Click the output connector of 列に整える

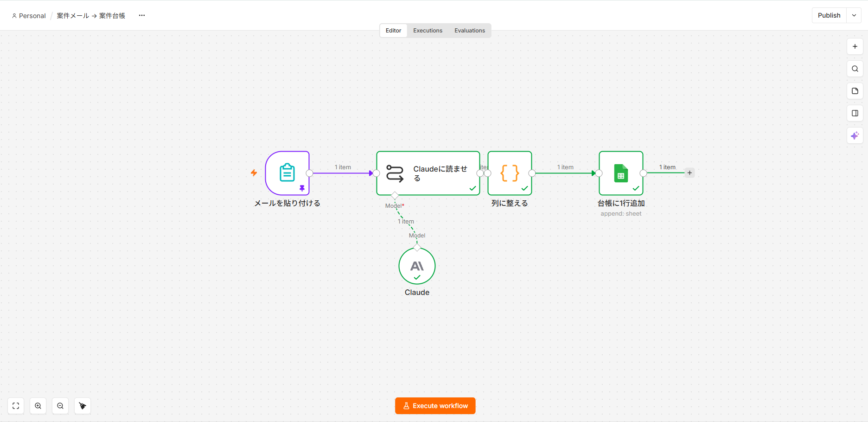532,173
